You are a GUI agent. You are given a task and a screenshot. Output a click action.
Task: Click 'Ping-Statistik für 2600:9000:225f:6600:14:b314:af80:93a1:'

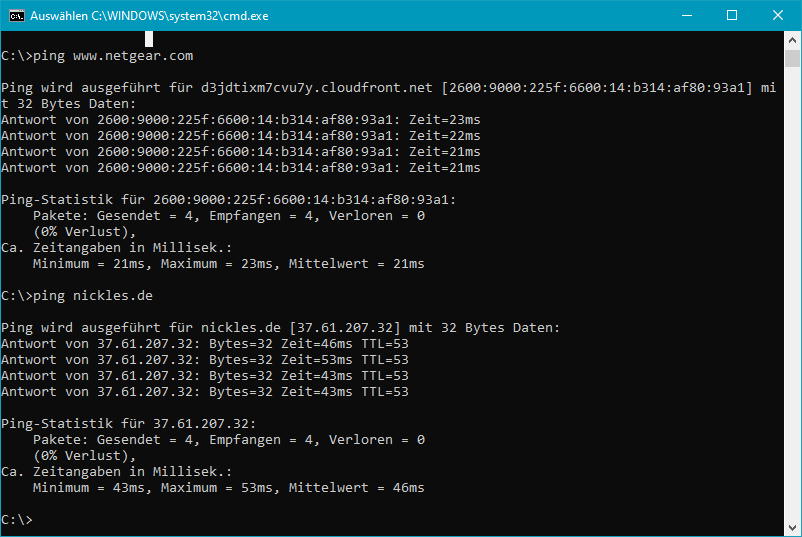[x=228, y=199]
